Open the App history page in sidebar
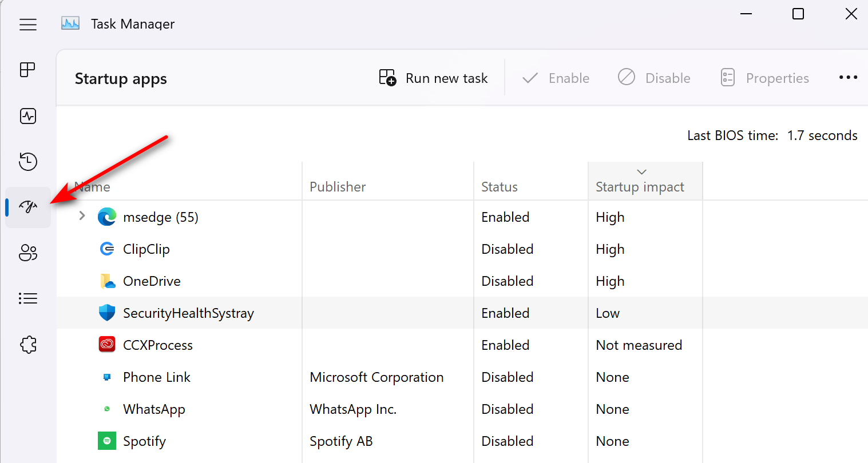 28,162
